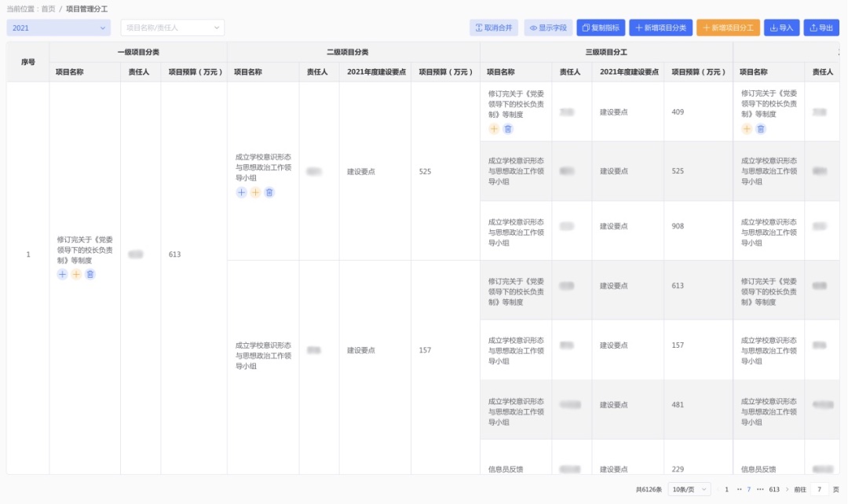The image size is (848, 504).
Task: Click trash icon in first 三级项目分工 row
Action: pos(508,129)
